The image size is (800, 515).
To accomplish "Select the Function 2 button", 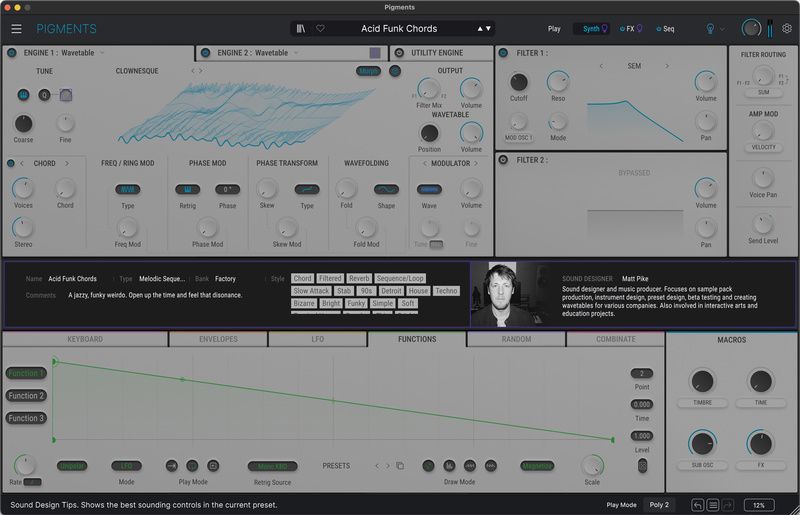I will tap(26, 396).
